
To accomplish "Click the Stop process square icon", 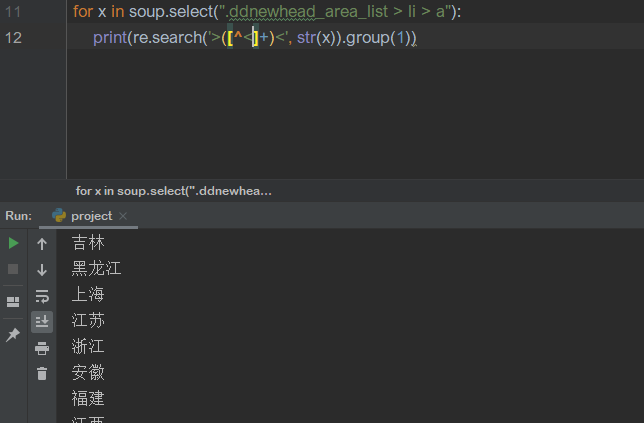I will (x=13, y=269).
